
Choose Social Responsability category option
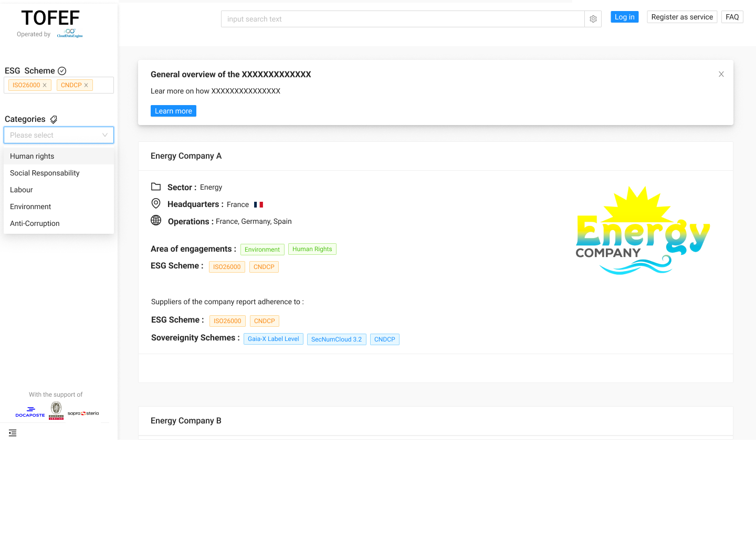pyautogui.click(x=45, y=173)
